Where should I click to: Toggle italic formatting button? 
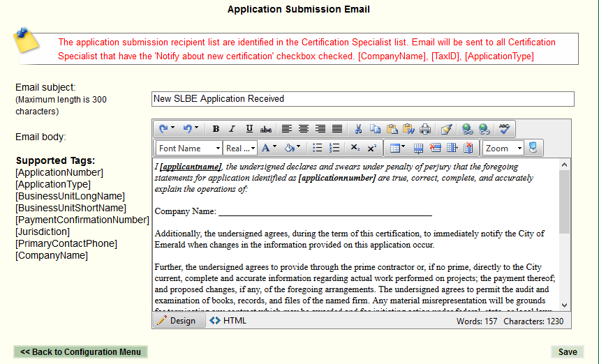coord(232,129)
